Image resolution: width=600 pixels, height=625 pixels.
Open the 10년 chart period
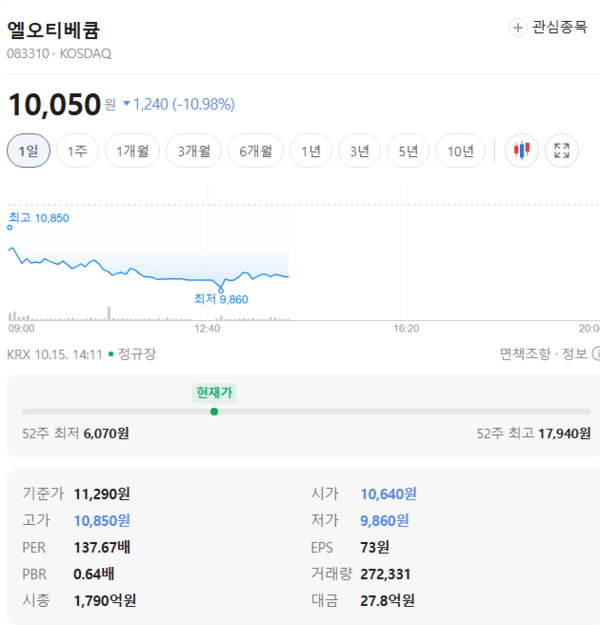[x=460, y=151]
